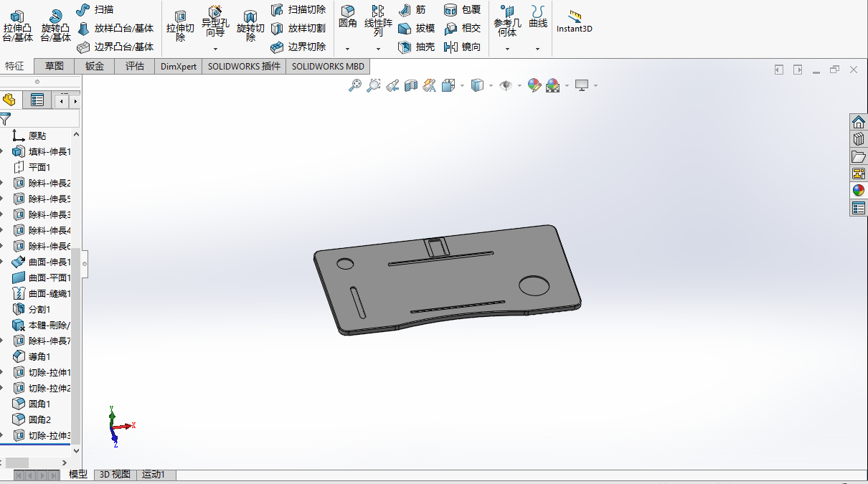The width and height of the screenshot is (868, 484).
Task: Choose the 放样切割 lofted cut tool
Action: pyautogui.click(x=298, y=28)
